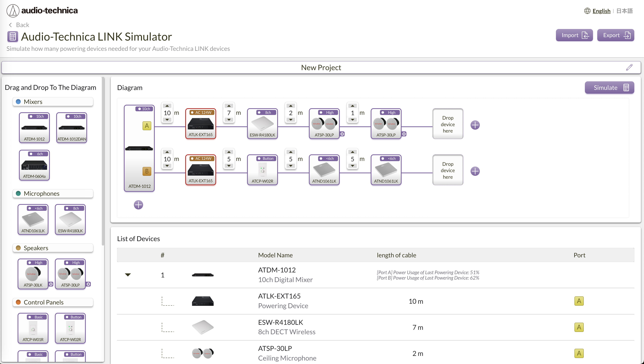Switch language to 日本語
This screenshot has height=364, width=644.
click(624, 11)
